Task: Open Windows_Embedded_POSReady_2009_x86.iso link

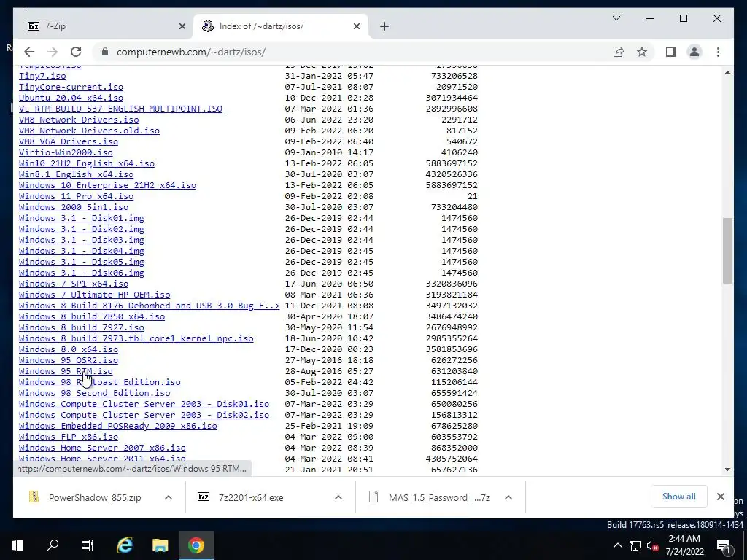Action: point(118,426)
